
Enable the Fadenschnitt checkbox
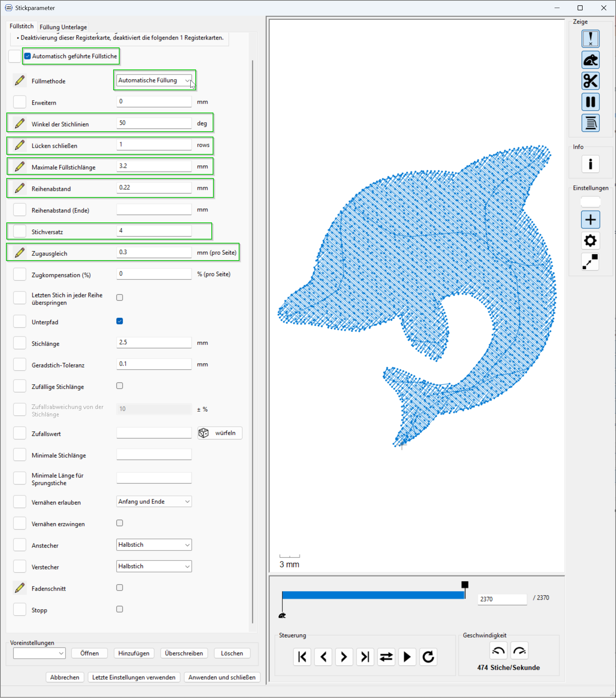click(120, 588)
